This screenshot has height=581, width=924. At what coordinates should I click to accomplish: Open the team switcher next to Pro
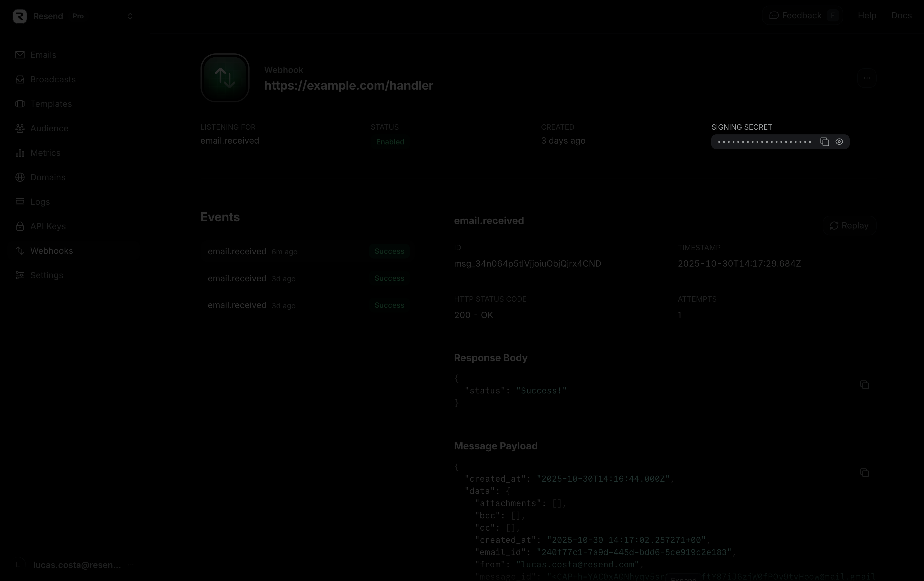coord(130,16)
